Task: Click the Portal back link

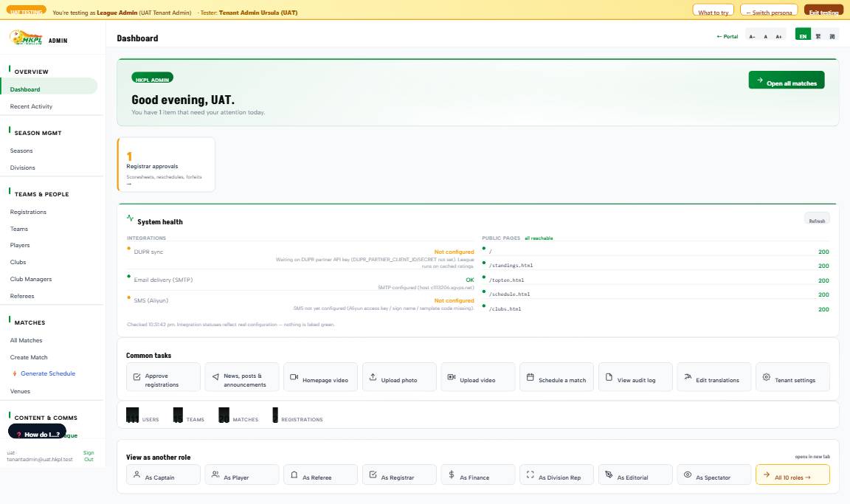Action: [727, 36]
